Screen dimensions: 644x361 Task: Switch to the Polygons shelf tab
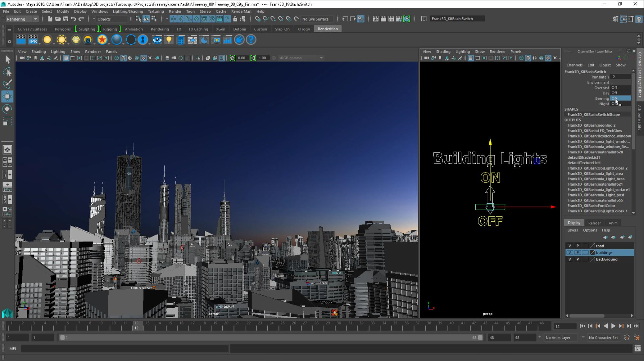pyautogui.click(x=63, y=29)
